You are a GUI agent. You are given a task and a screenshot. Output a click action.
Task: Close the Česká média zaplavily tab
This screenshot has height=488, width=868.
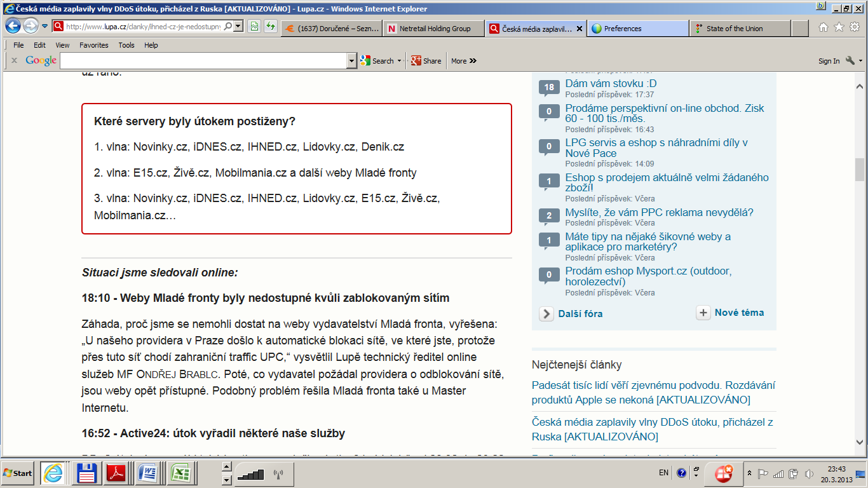point(579,29)
